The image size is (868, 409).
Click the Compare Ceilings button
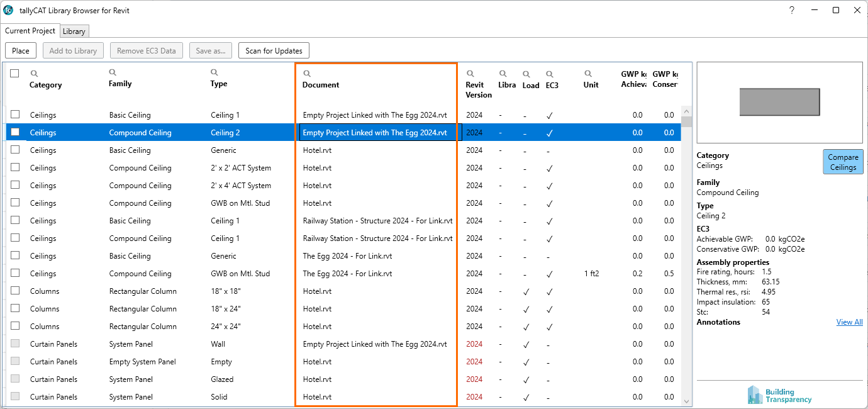pyautogui.click(x=843, y=162)
